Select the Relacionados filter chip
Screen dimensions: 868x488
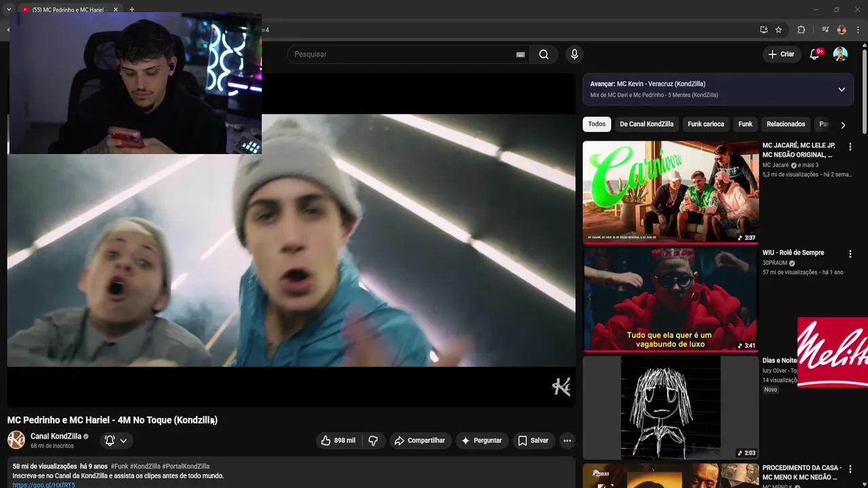785,124
